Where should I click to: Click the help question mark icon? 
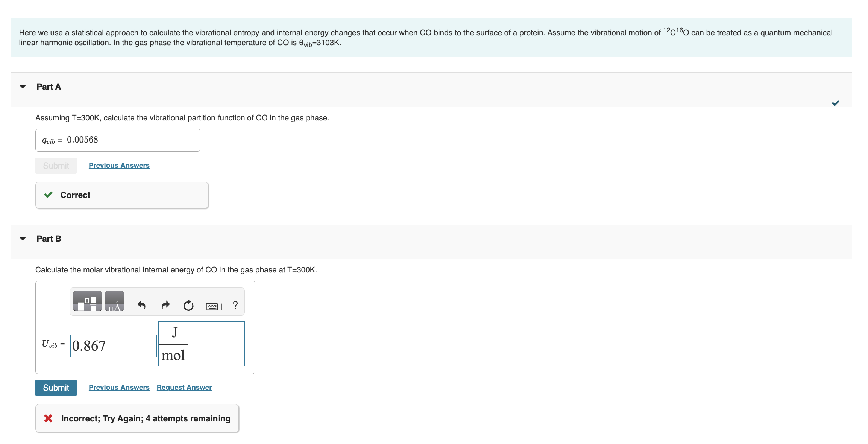click(235, 305)
